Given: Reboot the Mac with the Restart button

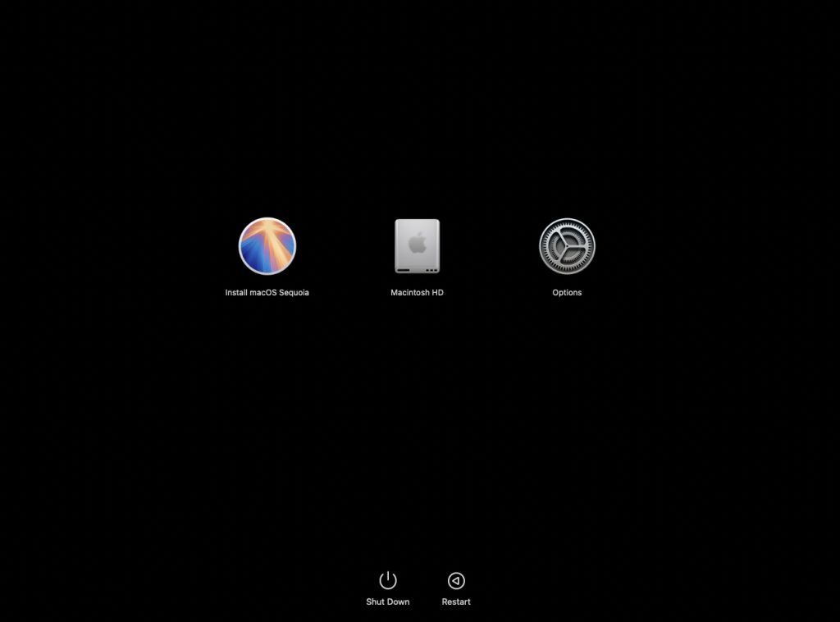Looking at the screenshot, I should (456, 581).
